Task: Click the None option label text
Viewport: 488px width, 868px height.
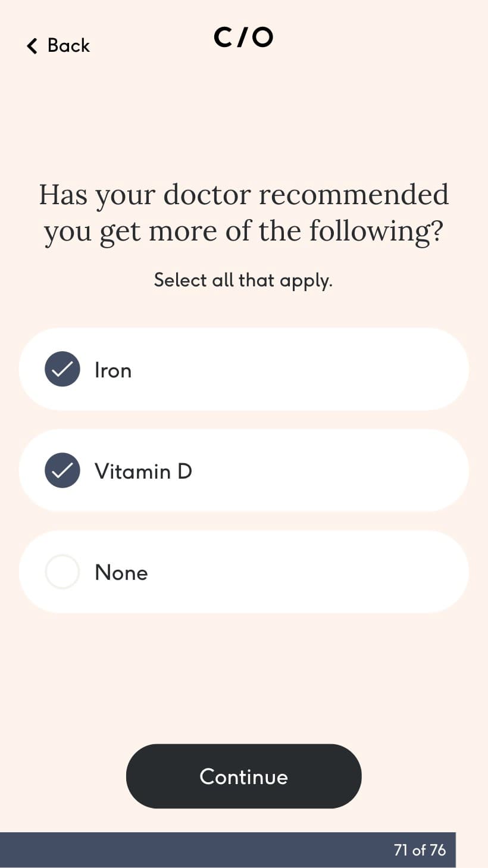Action: 121,573
